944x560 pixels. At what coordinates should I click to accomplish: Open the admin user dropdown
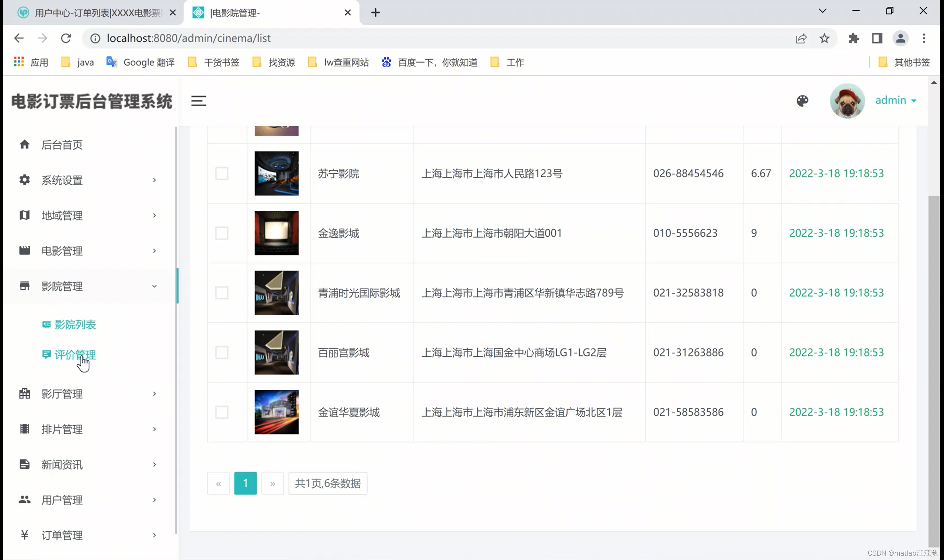coord(896,100)
